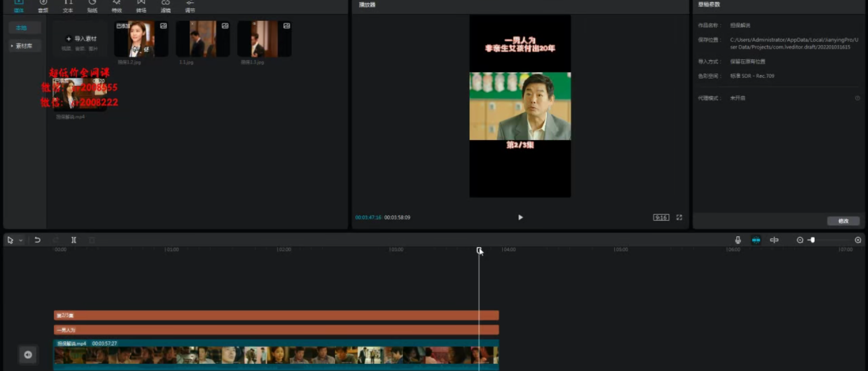Click the 修改 modify button in draft parameters
The height and width of the screenshot is (371, 868).
click(843, 221)
